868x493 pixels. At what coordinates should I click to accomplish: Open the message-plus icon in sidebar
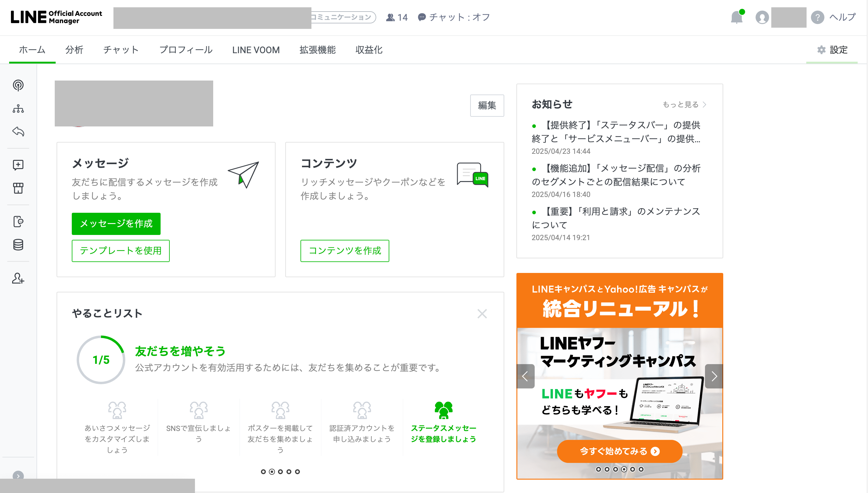tap(18, 165)
